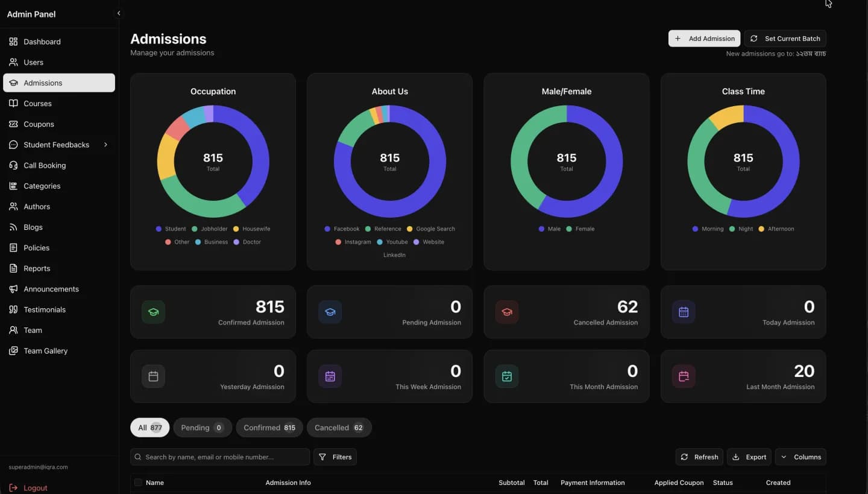Viewport: 868px width, 494px height.
Task: Click the Set Current Batch button
Action: pos(785,39)
